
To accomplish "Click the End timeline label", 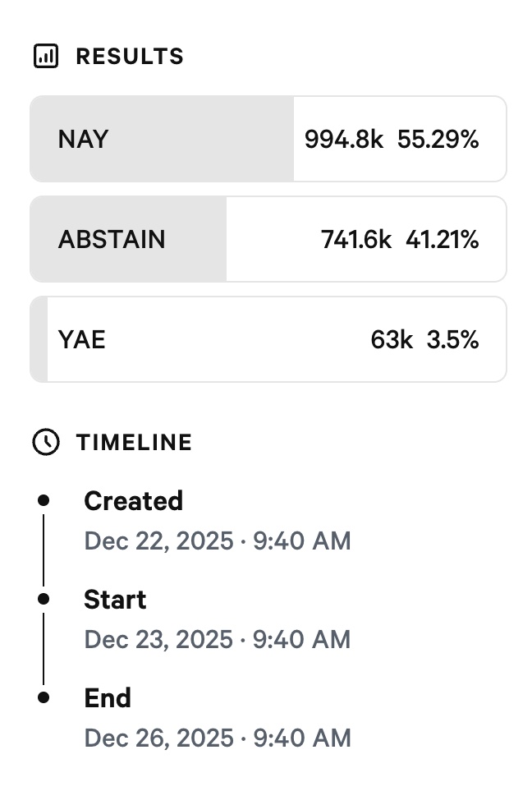I will coord(108,697).
